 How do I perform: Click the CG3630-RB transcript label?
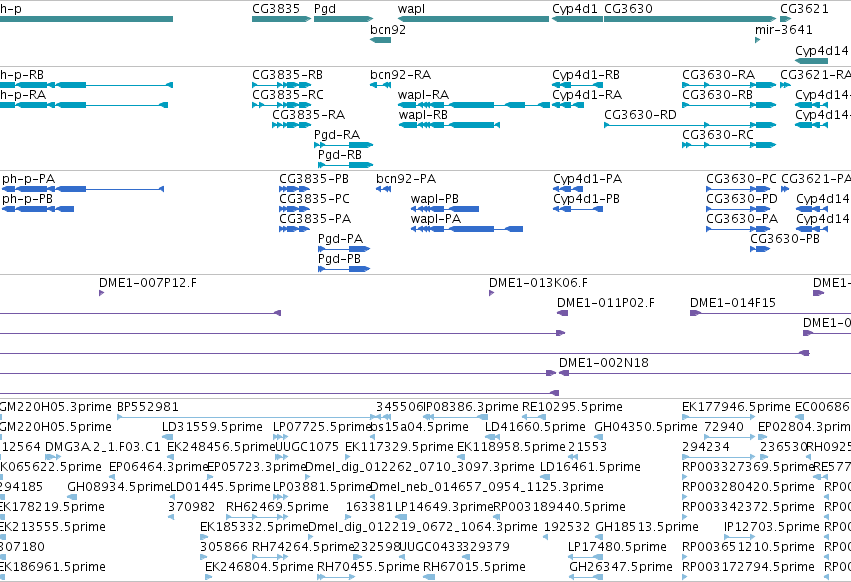pos(717,94)
